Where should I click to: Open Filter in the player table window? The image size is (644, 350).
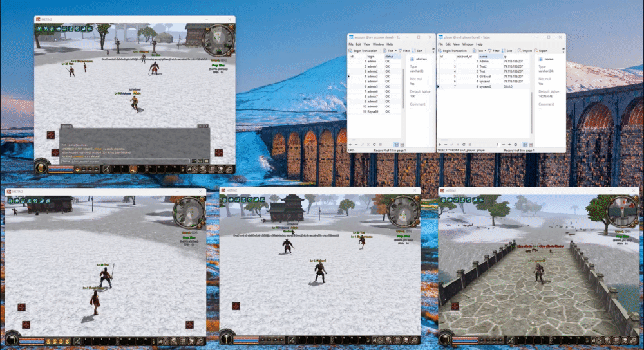(494, 51)
